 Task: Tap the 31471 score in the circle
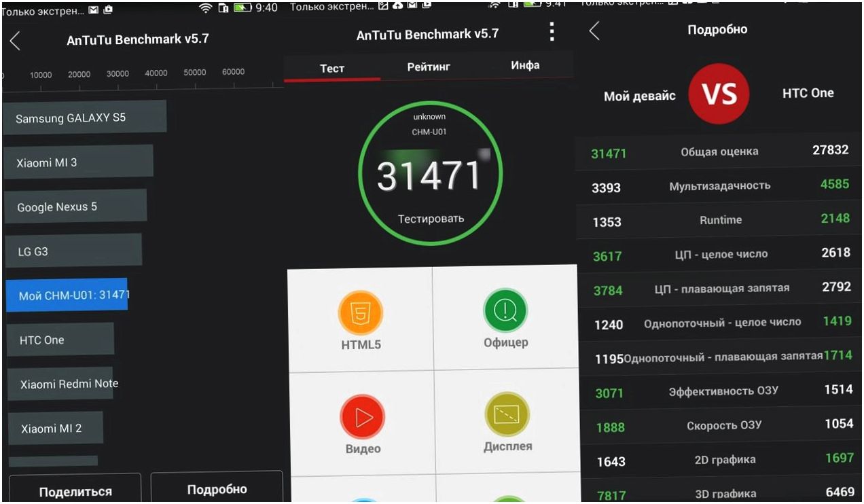[x=429, y=176]
